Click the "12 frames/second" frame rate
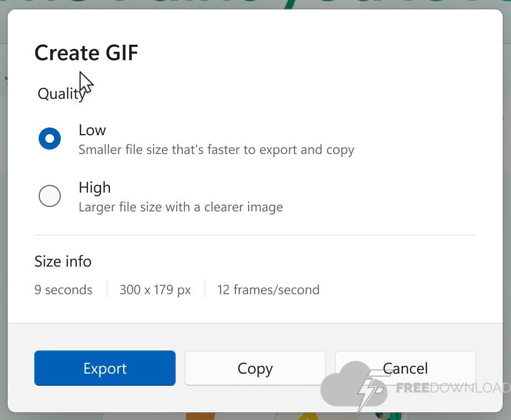511x420 pixels. (268, 290)
